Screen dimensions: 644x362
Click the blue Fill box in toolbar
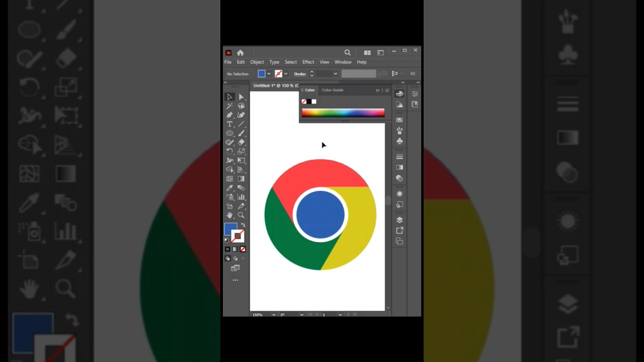[230, 229]
